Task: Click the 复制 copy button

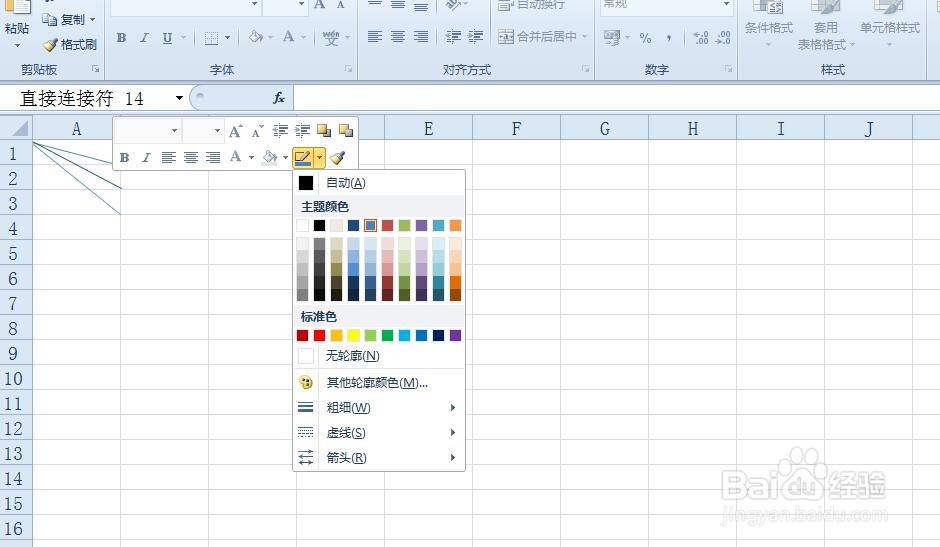Action: (x=64, y=20)
